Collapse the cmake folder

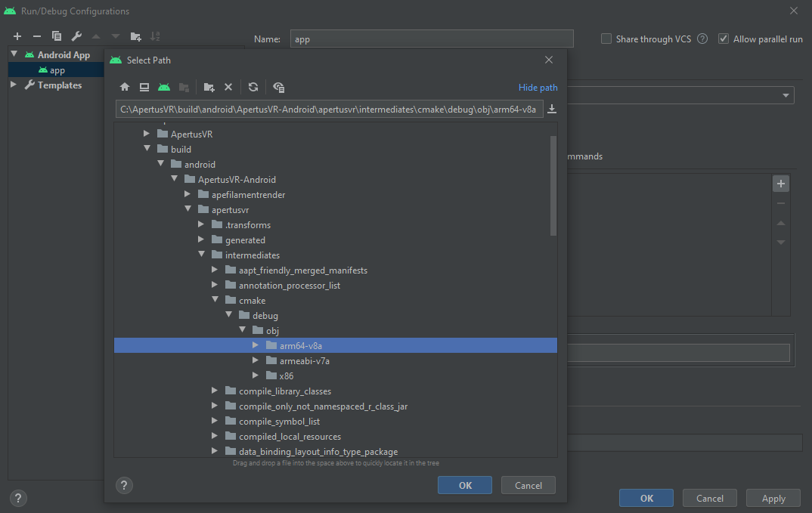pos(215,300)
